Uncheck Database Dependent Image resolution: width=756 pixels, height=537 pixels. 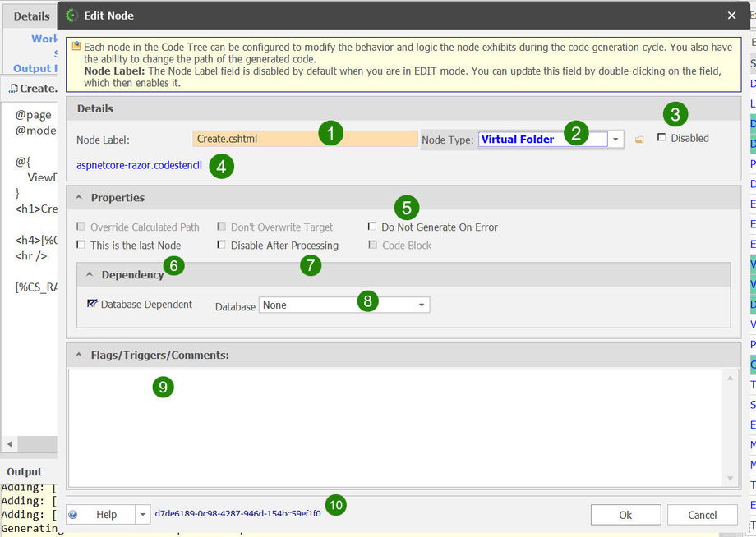(x=92, y=304)
